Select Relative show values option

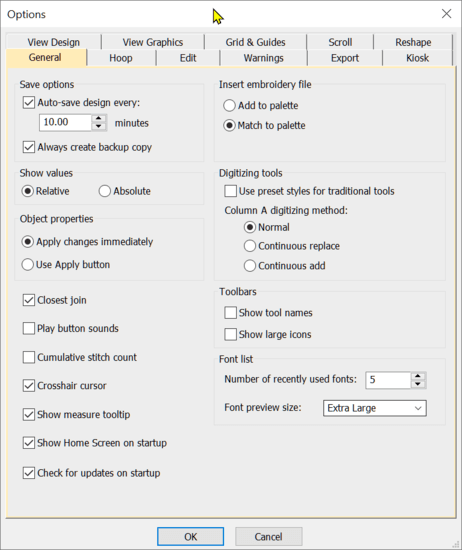[27, 191]
